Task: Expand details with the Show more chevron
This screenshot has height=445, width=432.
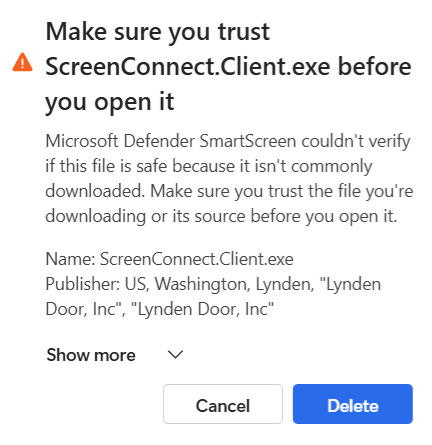Action: tap(175, 355)
